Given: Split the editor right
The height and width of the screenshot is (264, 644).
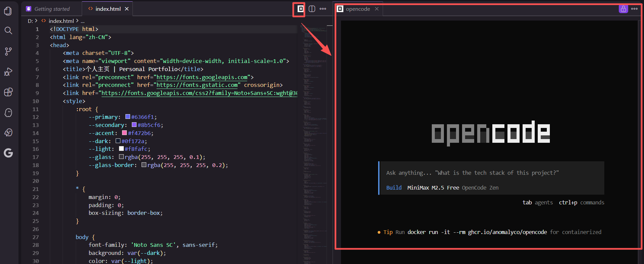Looking at the screenshot, I should point(312,9).
